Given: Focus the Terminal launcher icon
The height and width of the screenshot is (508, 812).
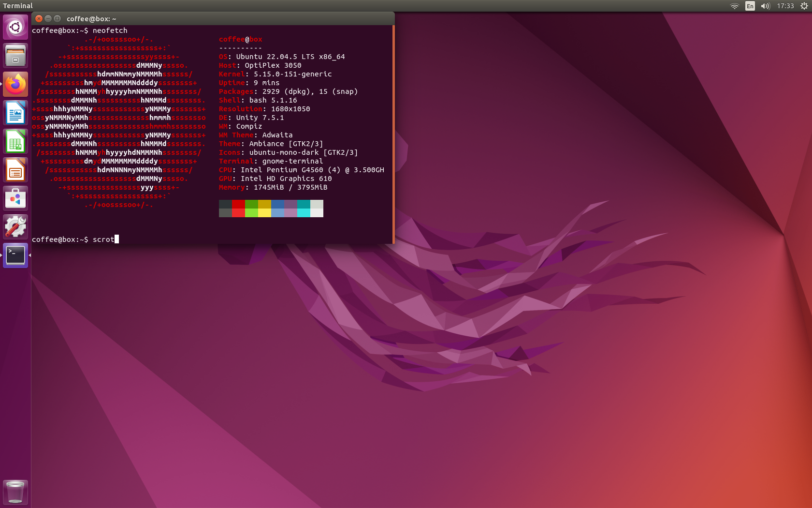Looking at the screenshot, I should tap(15, 255).
